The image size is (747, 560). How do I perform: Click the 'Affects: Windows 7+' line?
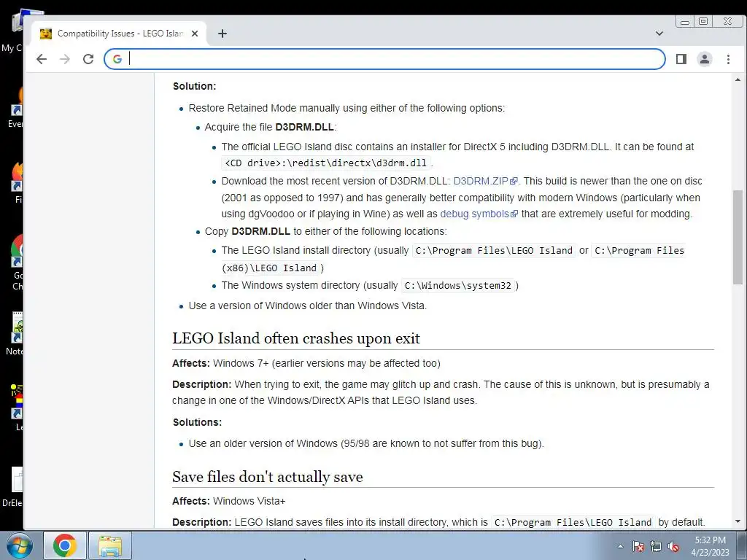point(306,363)
